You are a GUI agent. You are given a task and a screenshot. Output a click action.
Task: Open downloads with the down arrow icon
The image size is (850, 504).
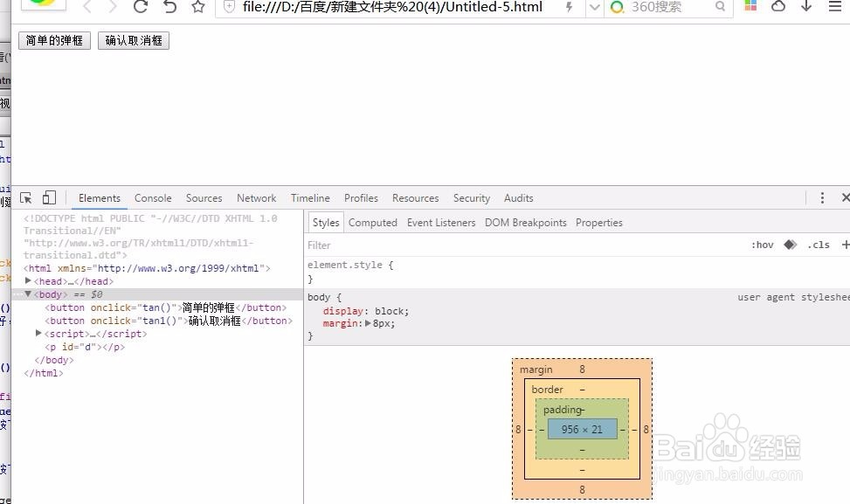pos(806,6)
